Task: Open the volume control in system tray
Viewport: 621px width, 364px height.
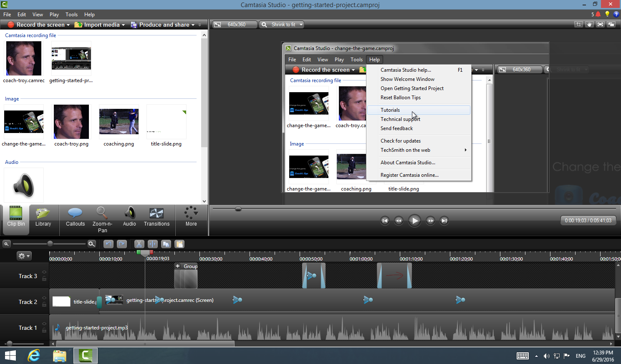Action: [x=546, y=356]
